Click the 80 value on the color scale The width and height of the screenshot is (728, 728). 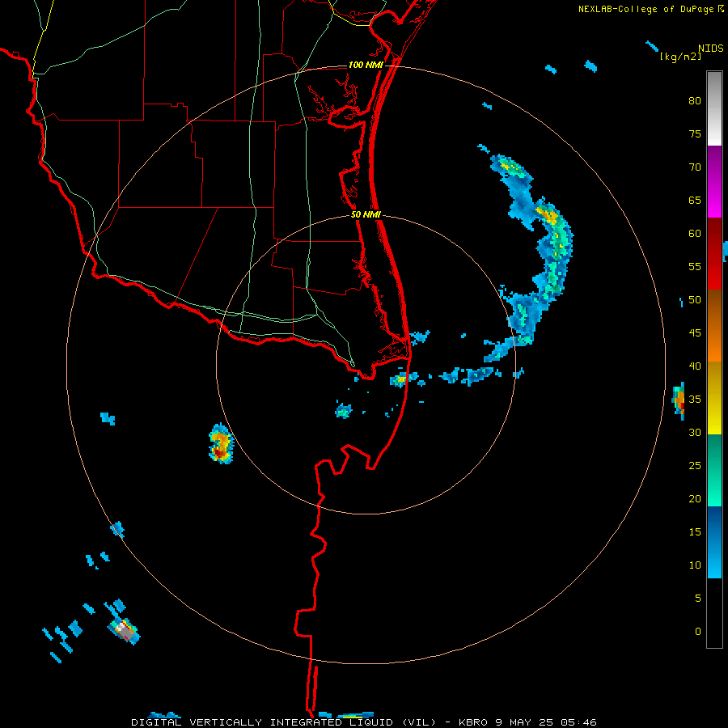(x=695, y=101)
